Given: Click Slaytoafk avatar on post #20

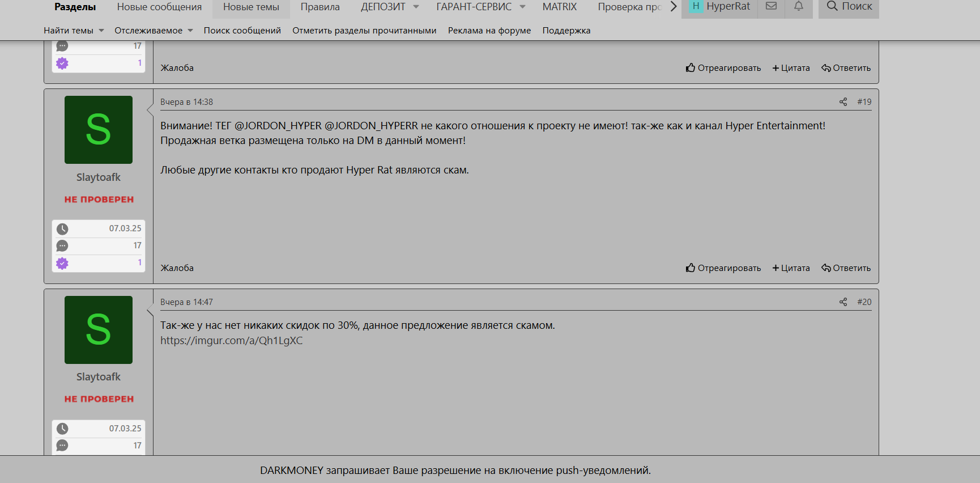Looking at the screenshot, I should pos(99,330).
